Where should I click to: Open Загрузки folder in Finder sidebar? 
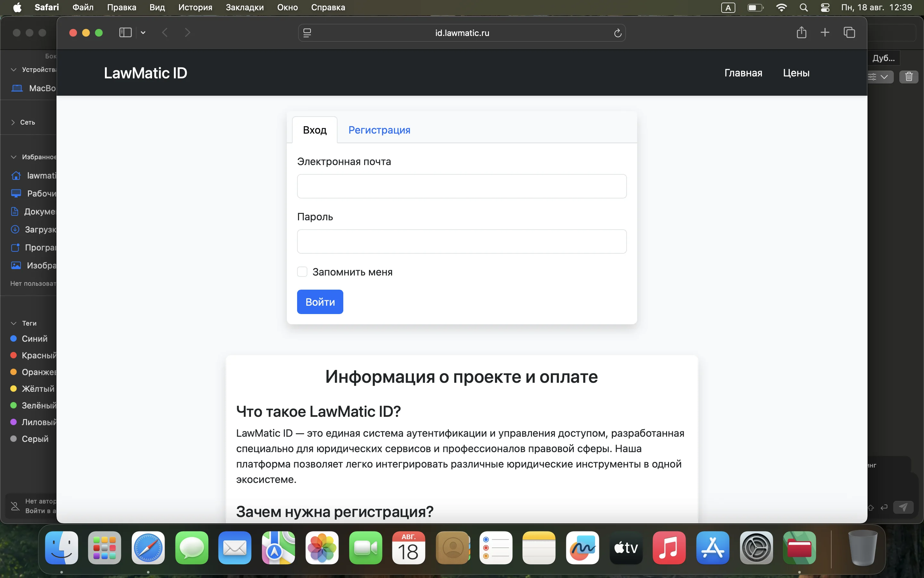[x=34, y=229]
